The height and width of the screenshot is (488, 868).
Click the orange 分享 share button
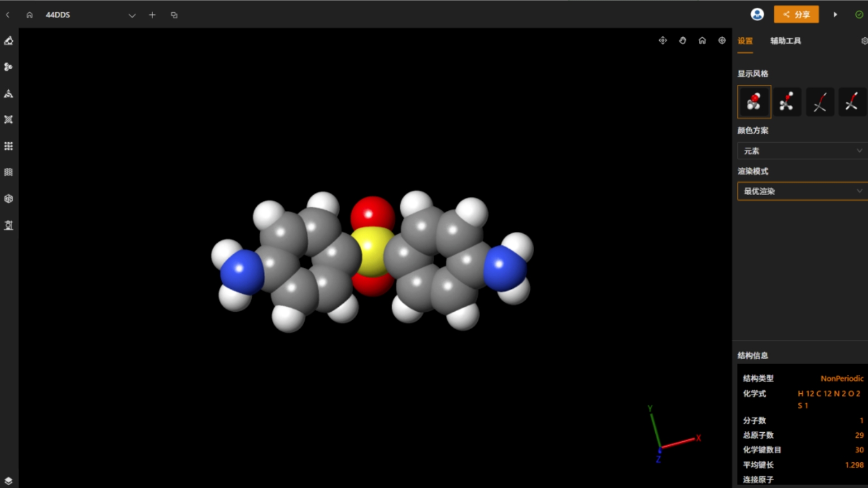[x=796, y=15]
